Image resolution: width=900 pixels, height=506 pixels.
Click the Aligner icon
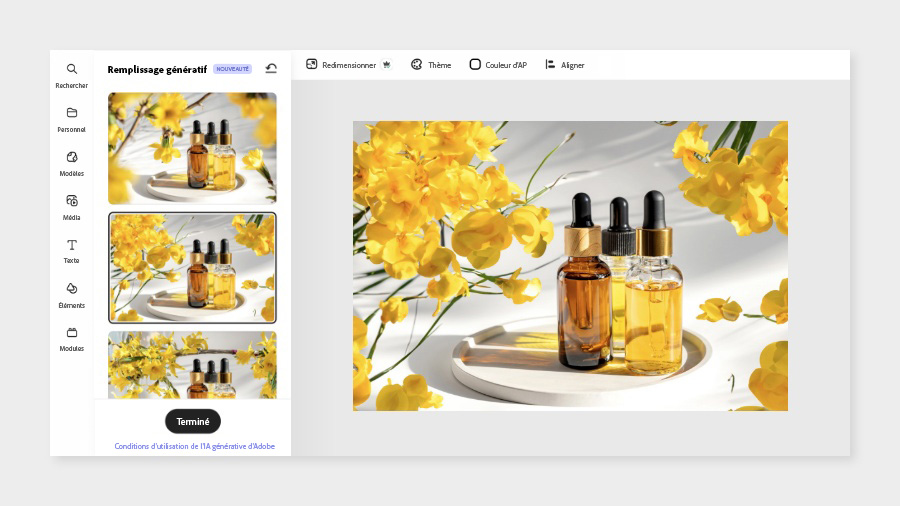[x=550, y=64]
